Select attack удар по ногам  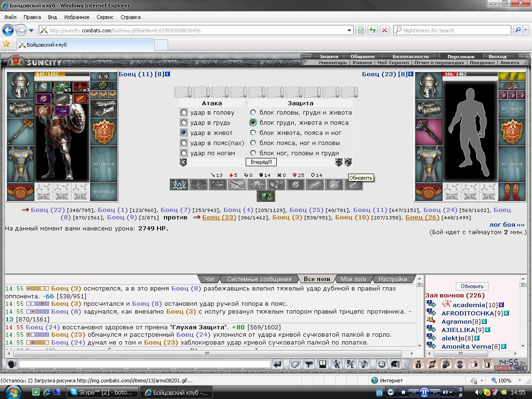click(x=184, y=153)
